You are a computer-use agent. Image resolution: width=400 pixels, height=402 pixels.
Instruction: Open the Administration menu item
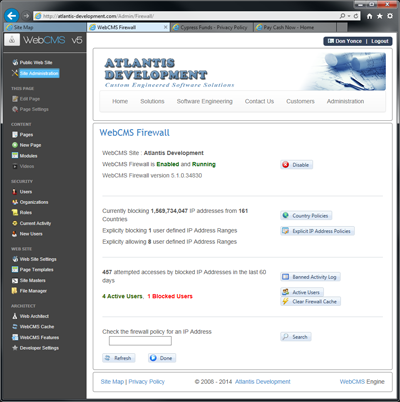pos(345,101)
